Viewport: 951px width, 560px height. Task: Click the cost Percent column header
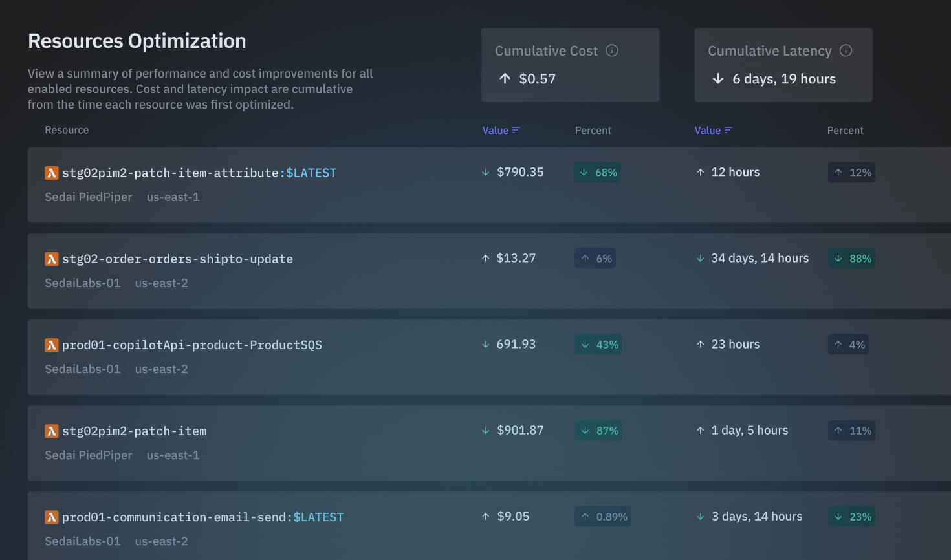tap(593, 130)
